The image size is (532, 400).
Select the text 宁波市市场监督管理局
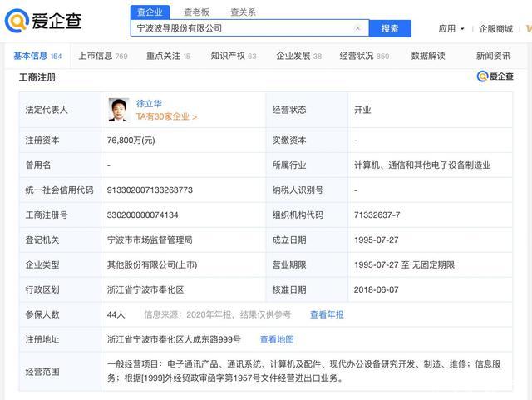point(150,240)
